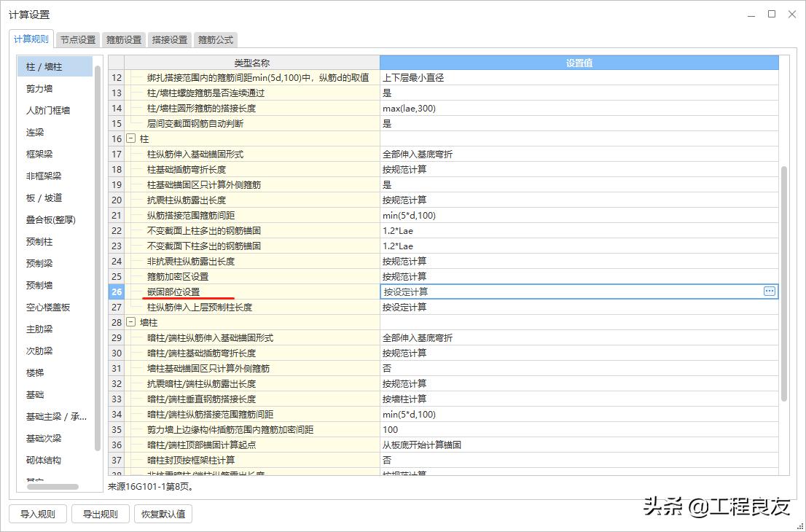Open the ellipsis editor for 嵌固部位设置
Screen dimensions: 806x532
[770, 291]
